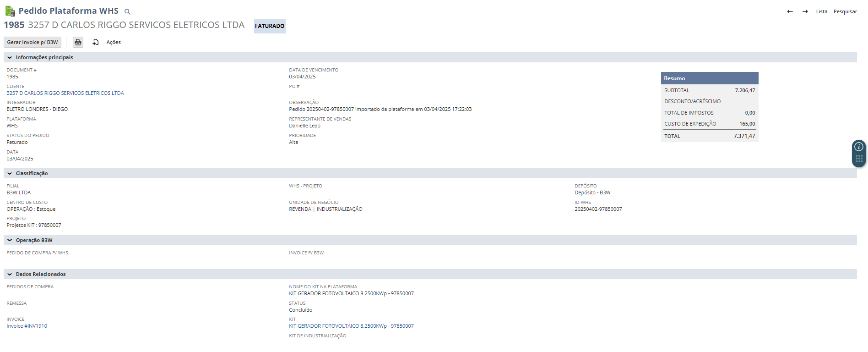The image size is (868, 352).
Task: Go to previous record with left arrow
Action: [x=790, y=11]
